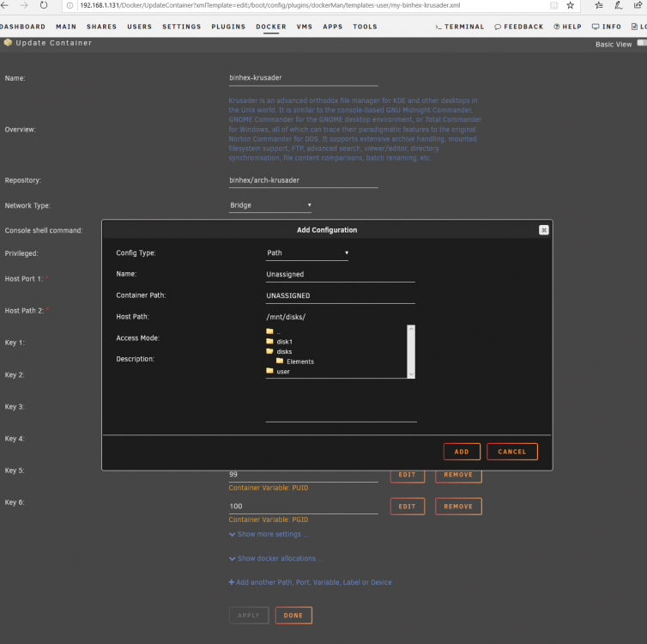Click the Repository field
647x644 pixels.
[x=303, y=180]
